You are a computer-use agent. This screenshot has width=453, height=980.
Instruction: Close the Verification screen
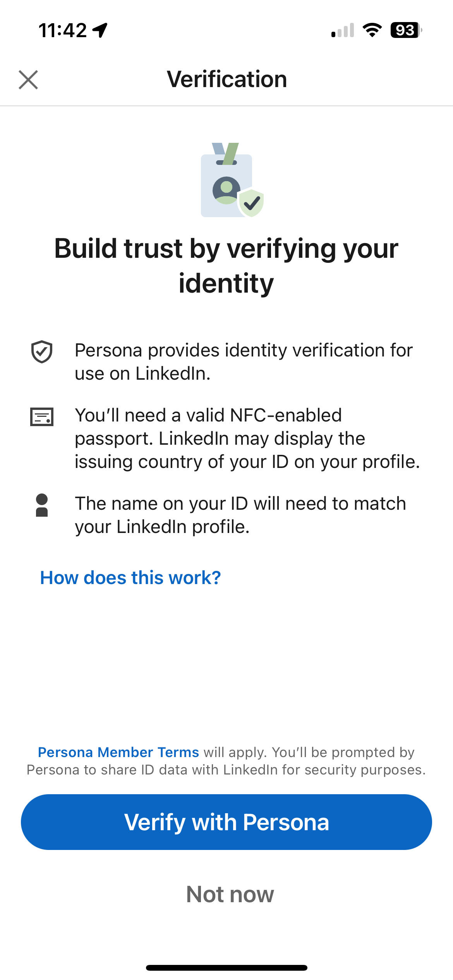click(28, 80)
